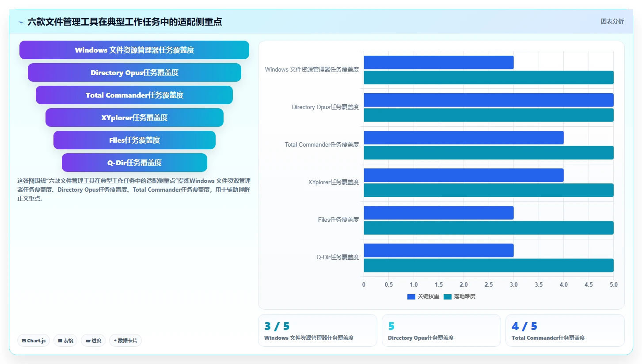This screenshot has width=642, height=364.
Task: Select the XYplorer任务覆盖度 funnel bar
Action: pyautogui.click(x=134, y=118)
